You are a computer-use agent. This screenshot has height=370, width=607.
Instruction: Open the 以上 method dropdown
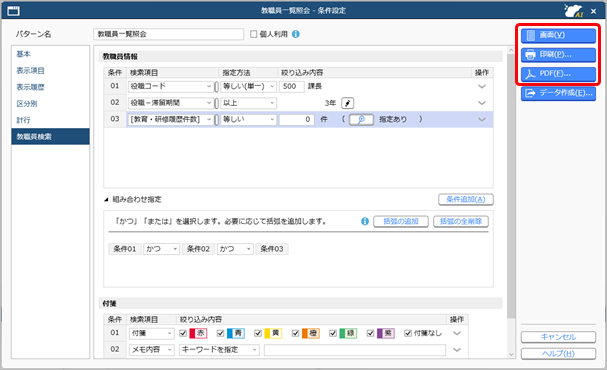coord(249,103)
